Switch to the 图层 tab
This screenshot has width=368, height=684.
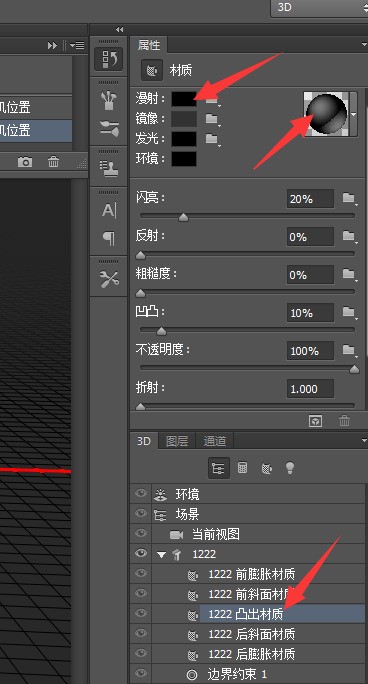[177, 441]
